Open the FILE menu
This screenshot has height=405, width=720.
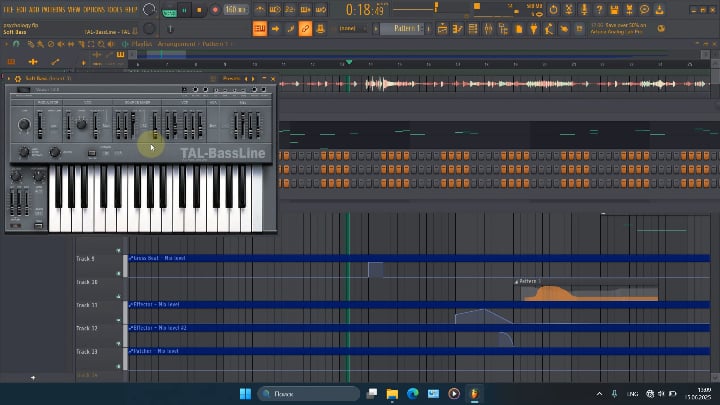(8, 9)
